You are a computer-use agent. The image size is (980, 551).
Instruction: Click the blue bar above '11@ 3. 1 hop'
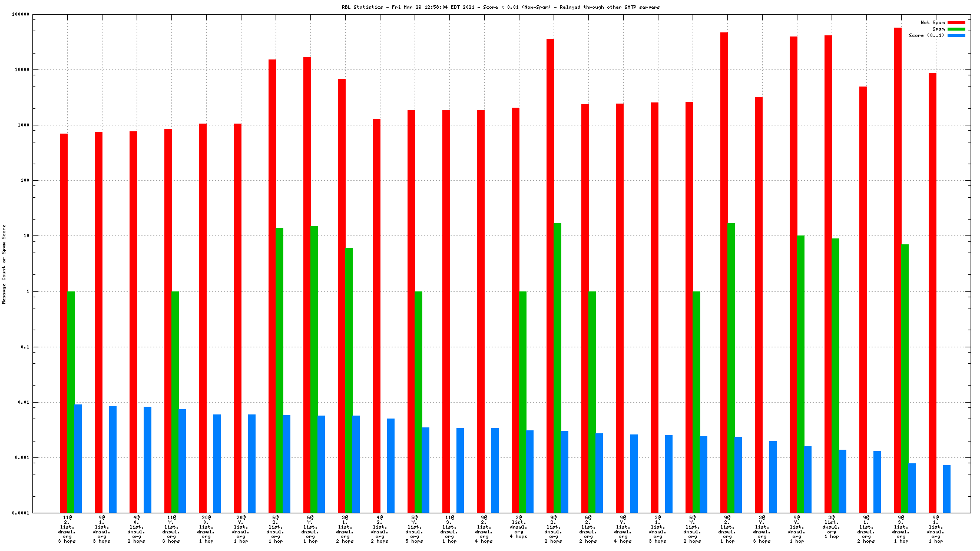click(x=460, y=470)
